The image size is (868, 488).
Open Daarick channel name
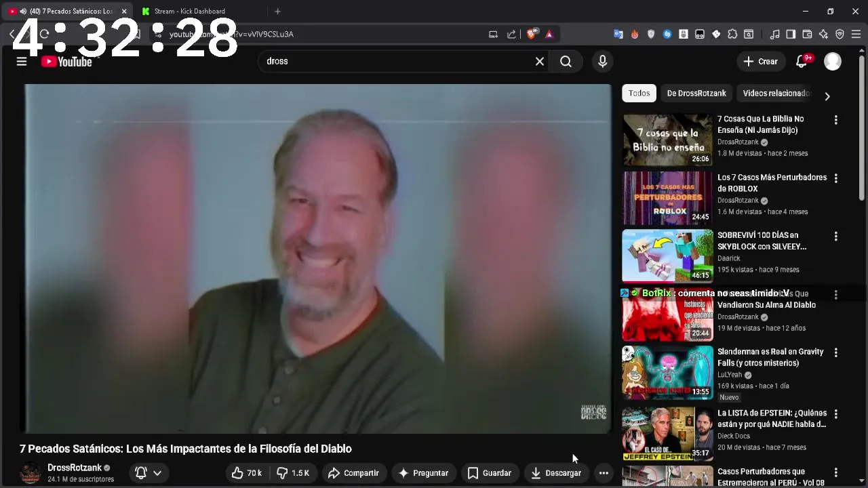click(729, 258)
